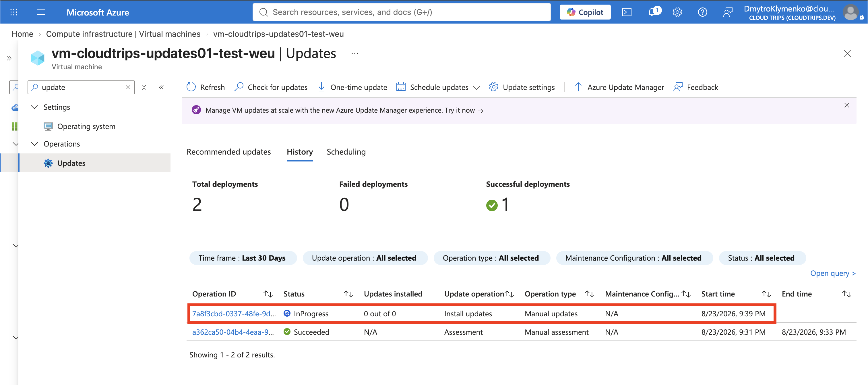Sort by Operation type column
Image resolution: width=868 pixels, height=385 pixels.
(x=590, y=294)
